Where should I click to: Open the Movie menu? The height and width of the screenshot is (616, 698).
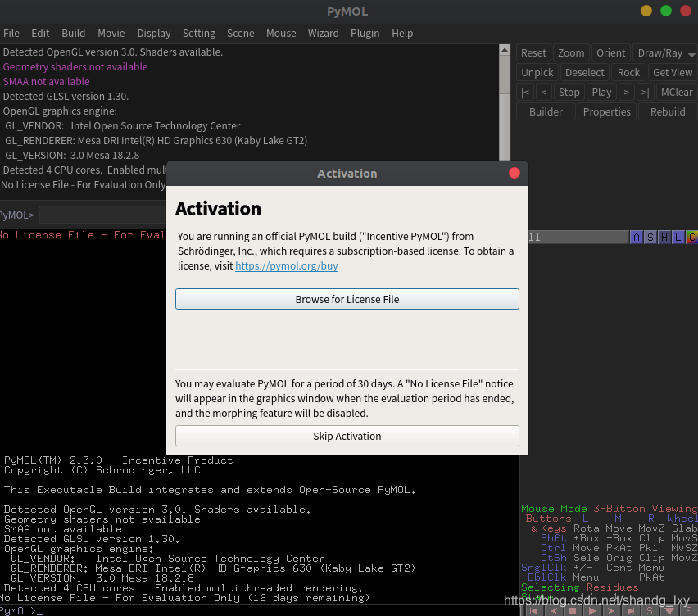coord(111,34)
